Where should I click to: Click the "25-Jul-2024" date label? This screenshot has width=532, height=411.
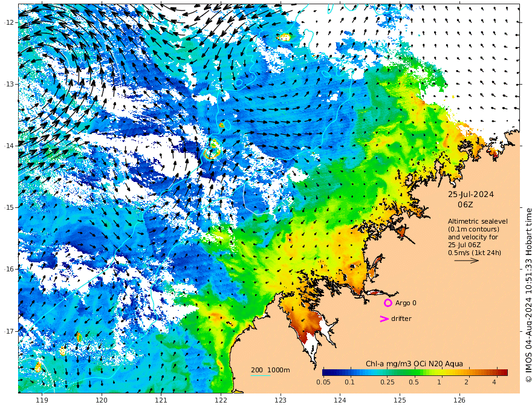point(471,195)
